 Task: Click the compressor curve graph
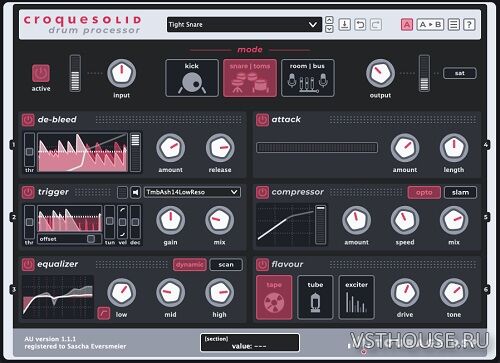point(286,225)
